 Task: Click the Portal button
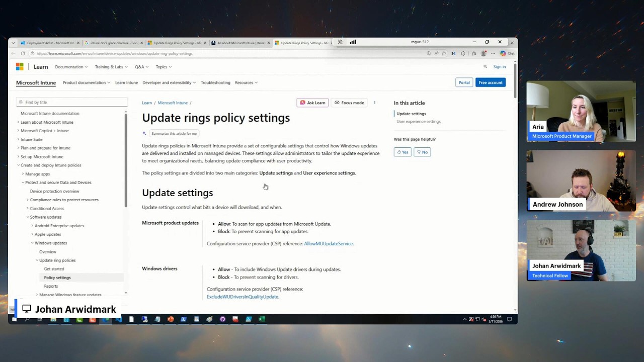click(464, 82)
